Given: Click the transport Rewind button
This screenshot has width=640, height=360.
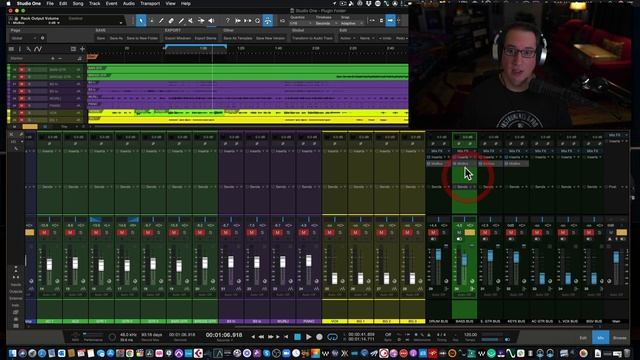Looking at the screenshot, I should pos(261,337).
